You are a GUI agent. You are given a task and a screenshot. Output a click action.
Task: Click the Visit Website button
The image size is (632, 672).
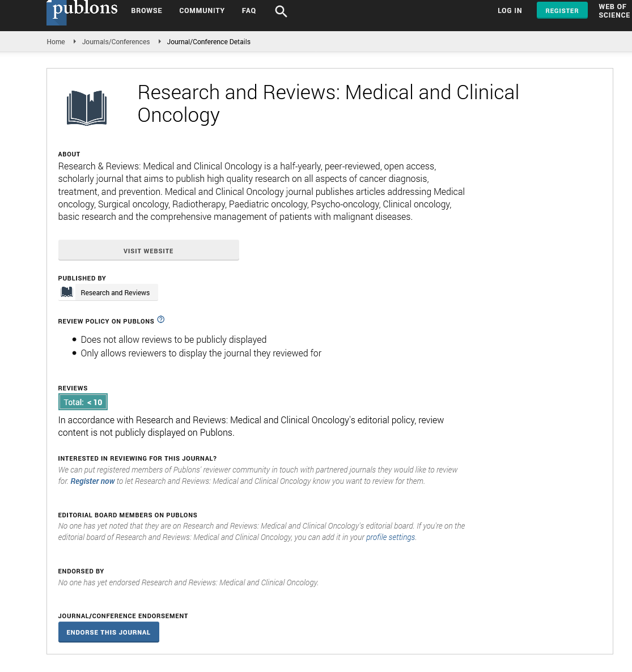(149, 250)
